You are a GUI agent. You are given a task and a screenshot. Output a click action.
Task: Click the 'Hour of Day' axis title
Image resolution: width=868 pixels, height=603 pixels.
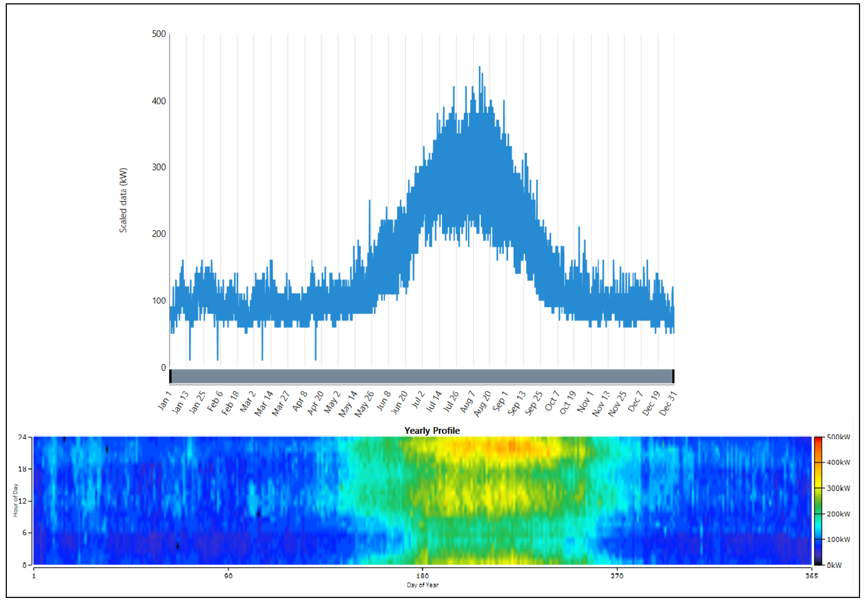pyautogui.click(x=15, y=500)
